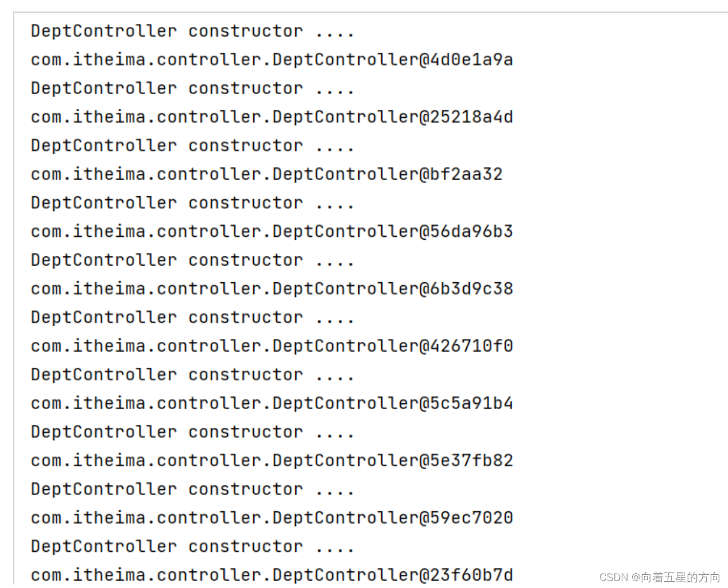The image size is (728, 588).
Task: Click the output line ending in @4d0e1a9a
Action: coord(272,60)
